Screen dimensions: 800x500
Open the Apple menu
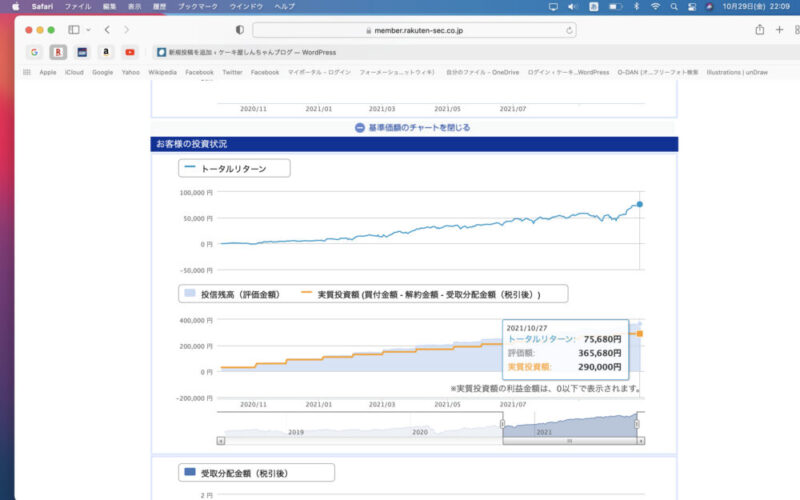[x=15, y=7]
